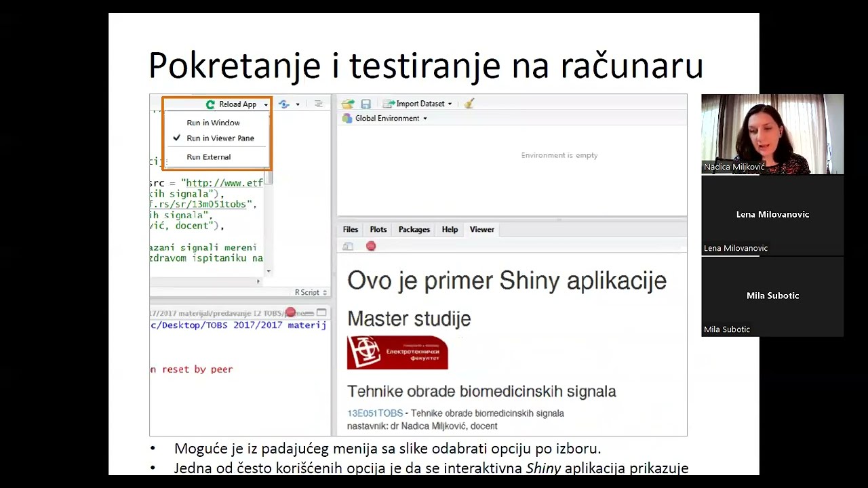Screen dimensions: 868x488
Task: Click the blue publish icon
Action: [x=284, y=104]
